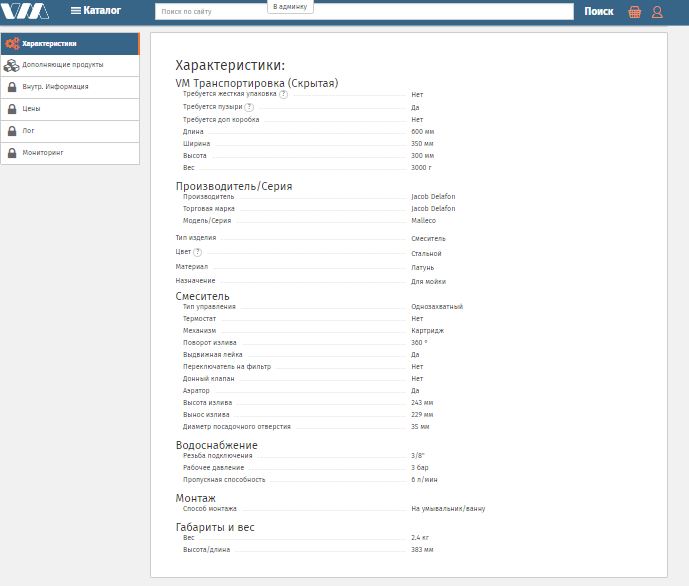Click Jacob Delafon value for Производитель
Viewport: 689px width, 586px height.
433,196
